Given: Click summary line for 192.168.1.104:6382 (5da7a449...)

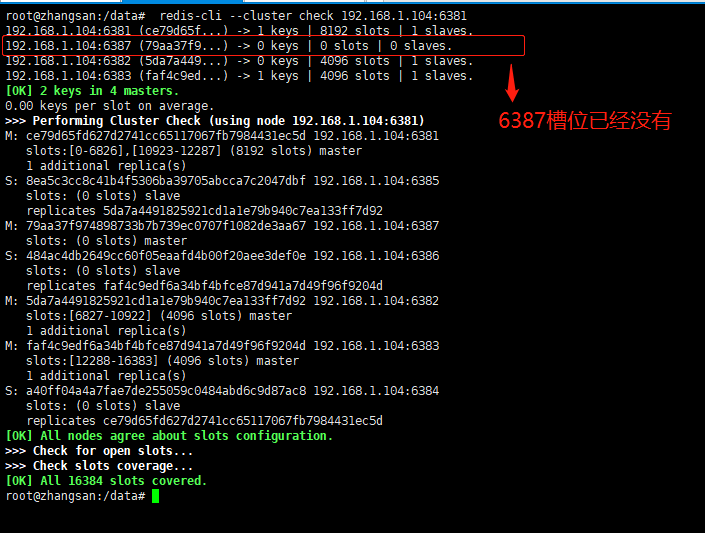Looking at the screenshot, I should coord(239,61).
